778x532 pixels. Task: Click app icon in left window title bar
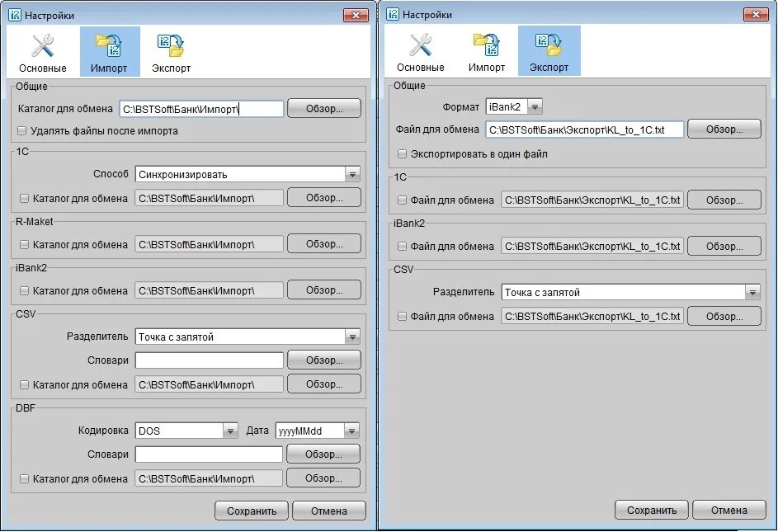(15, 16)
